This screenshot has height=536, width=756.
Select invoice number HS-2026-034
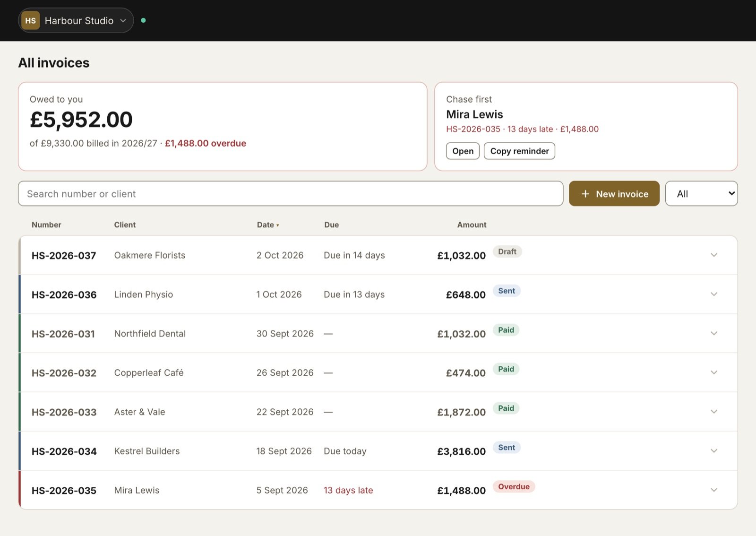tap(64, 451)
